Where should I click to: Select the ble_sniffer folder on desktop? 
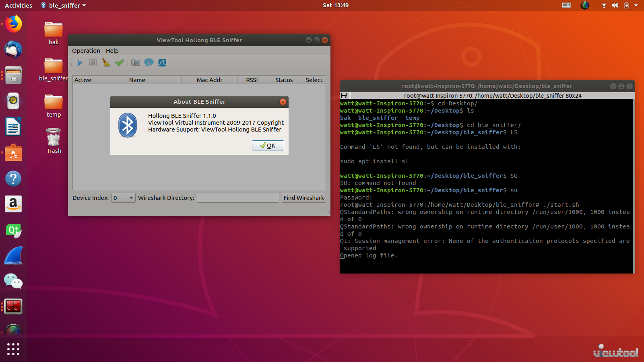54,70
